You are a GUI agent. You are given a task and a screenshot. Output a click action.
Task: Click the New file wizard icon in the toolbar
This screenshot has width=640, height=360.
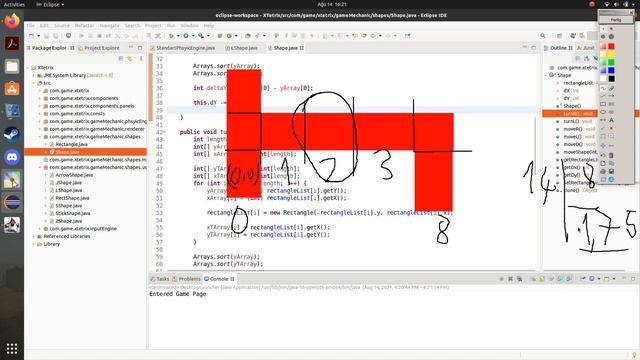31,36
